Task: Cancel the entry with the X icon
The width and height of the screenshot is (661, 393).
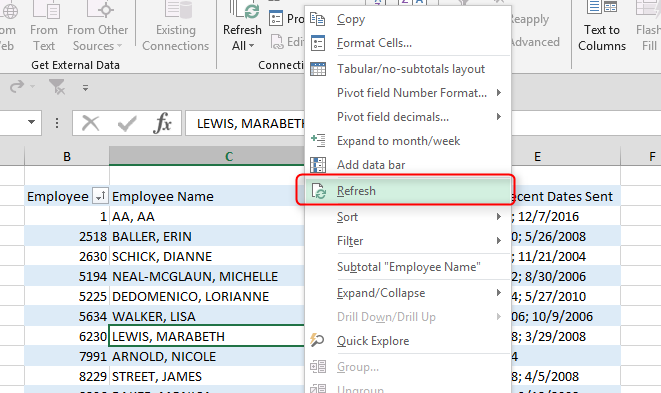Action: (90, 124)
